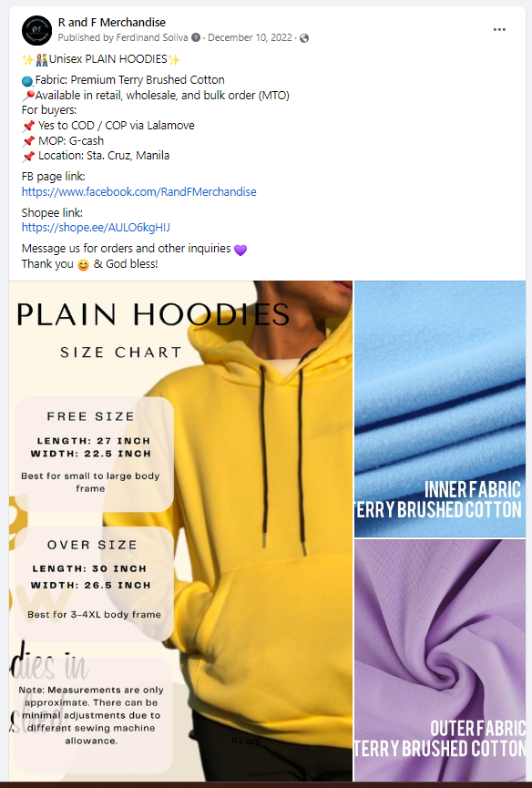The image size is (532, 788).
Task: Open the yellow hoodie size chart image
Action: click(180, 531)
